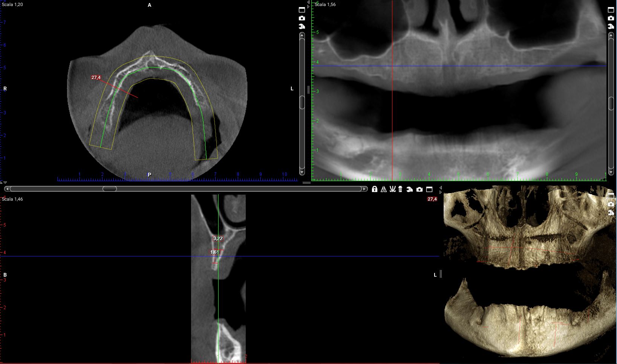This screenshot has height=364, width=617.
Task: Click the left collapse arrow above the axial toolbar
Action: coord(308,3)
